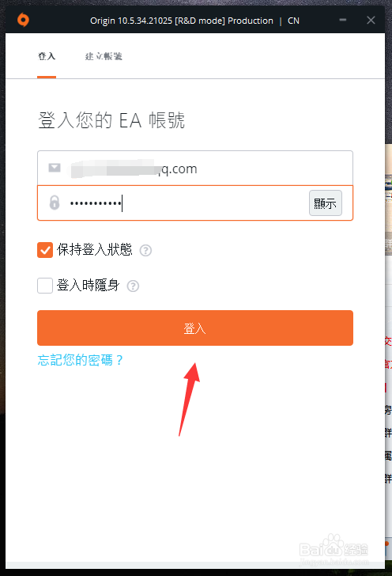
Task: Close the Origin login window
Action: click(x=371, y=21)
